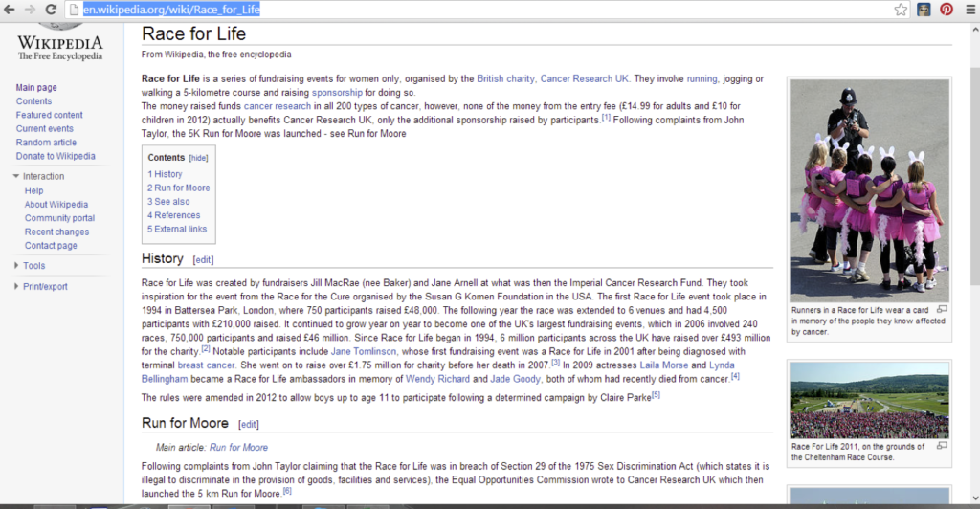This screenshot has width=980, height=509.
Task: Jump to 2 Run for Moore in contents
Action: pos(179,188)
